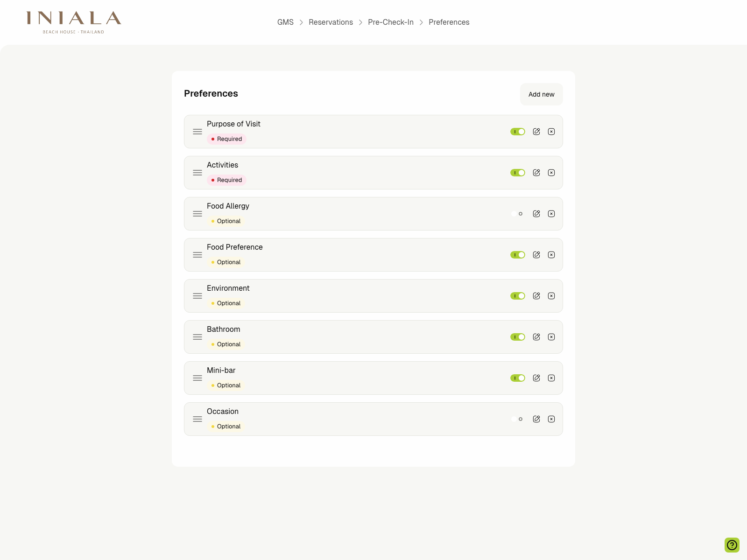Disable the Activities toggle
This screenshot has width=747, height=560.
tap(518, 173)
